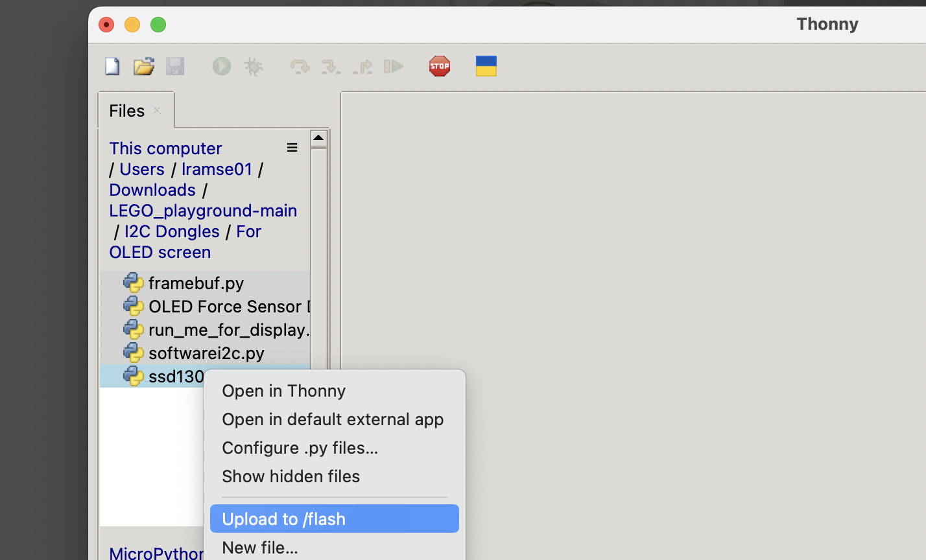The image size is (926, 560).
Task: Select softwarei2c.py in file list
Action: point(205,353)
